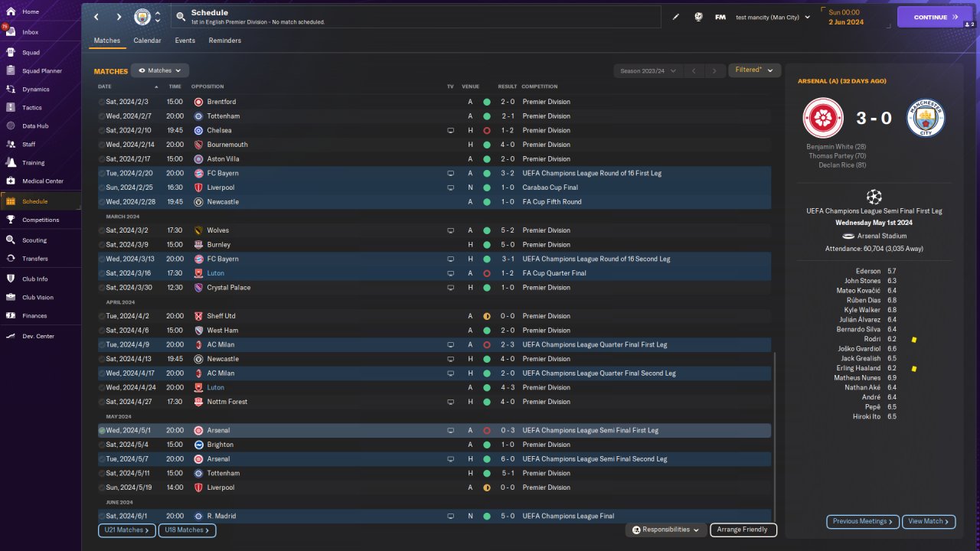Open U18 Matches

click(x=187, y=530)
